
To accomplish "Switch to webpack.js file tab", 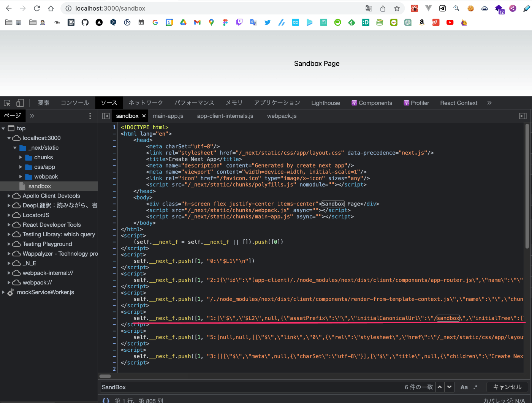I will pyautogui.click(x=282, y=116).
